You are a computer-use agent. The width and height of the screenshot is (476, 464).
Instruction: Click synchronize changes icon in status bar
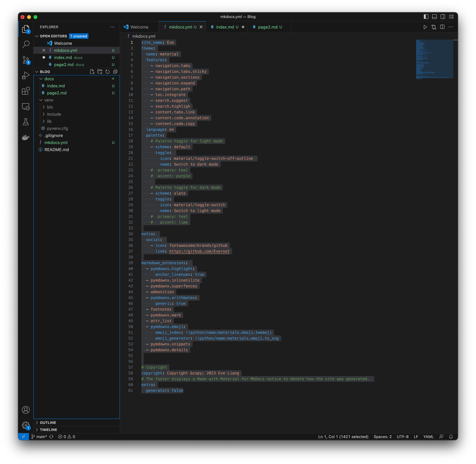51,436
